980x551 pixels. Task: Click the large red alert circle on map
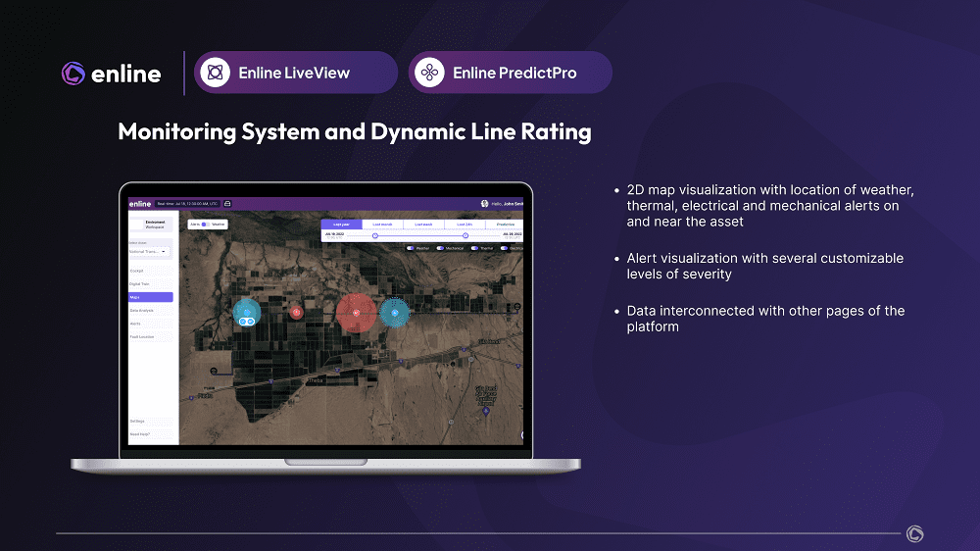coord(357,313)
